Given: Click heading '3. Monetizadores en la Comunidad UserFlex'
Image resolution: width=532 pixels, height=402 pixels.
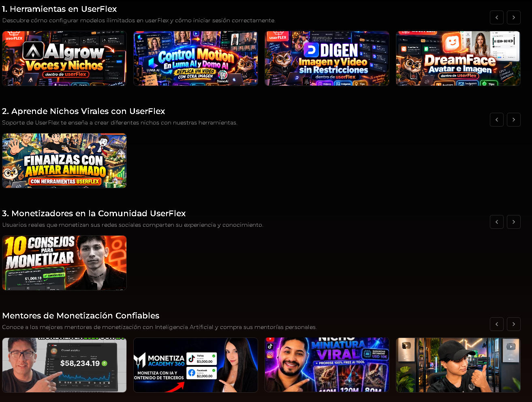Looking at the screenshot, I should coord(94,213).
